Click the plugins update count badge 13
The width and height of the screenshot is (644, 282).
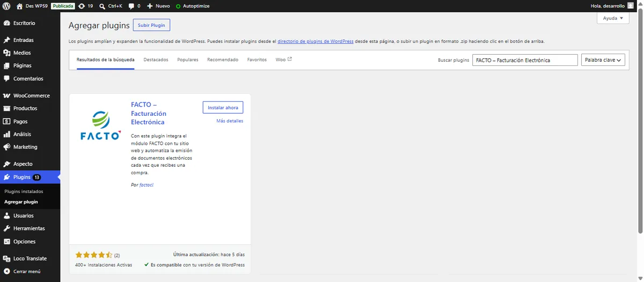pos(36,177)
